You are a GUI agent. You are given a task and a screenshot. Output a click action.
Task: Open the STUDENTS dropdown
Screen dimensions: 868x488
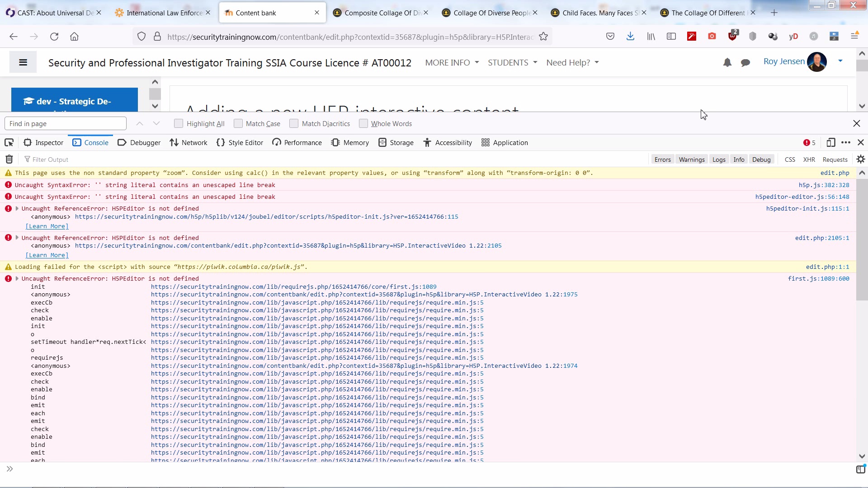512,63
